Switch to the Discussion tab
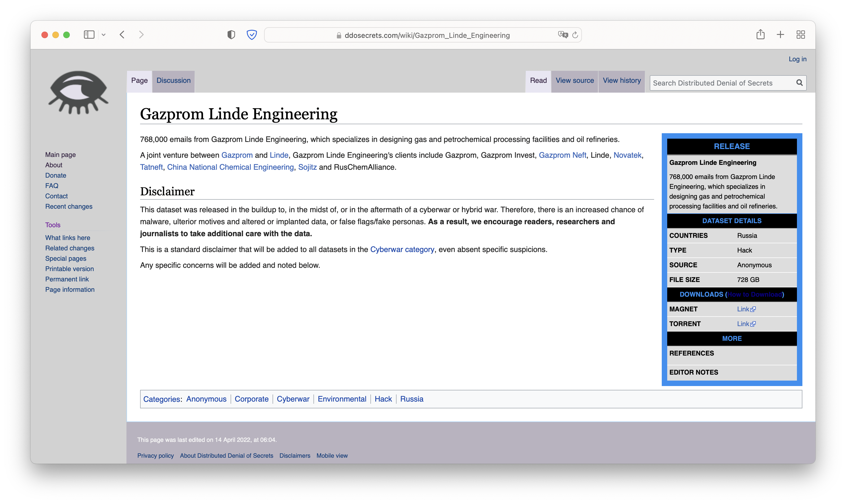The width and height of the screenshot is (846, 504). [x=173, y=80]
